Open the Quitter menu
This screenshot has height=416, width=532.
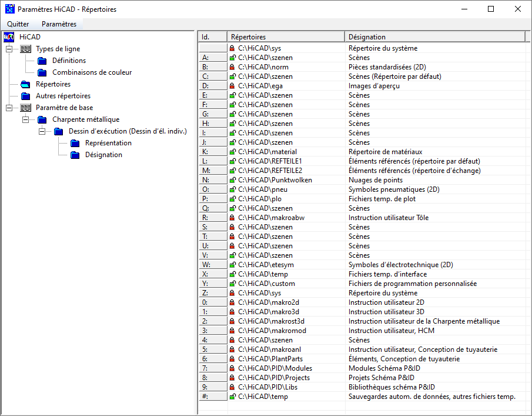(x=18, y=24)
